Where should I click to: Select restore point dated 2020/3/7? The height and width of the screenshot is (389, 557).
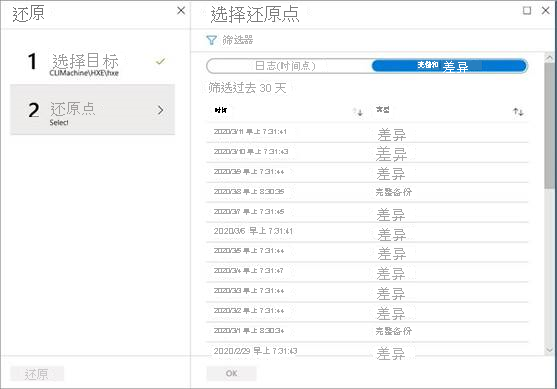pyautogui.click(x=367, y=212)
